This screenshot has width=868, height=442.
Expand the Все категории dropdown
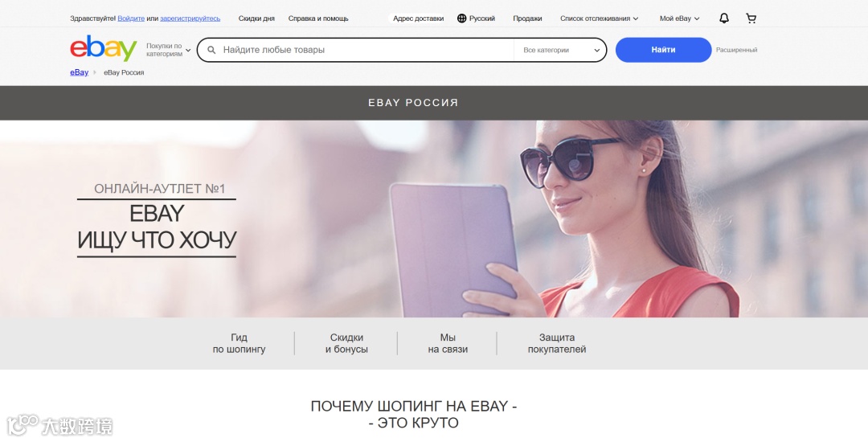point(561,50)
